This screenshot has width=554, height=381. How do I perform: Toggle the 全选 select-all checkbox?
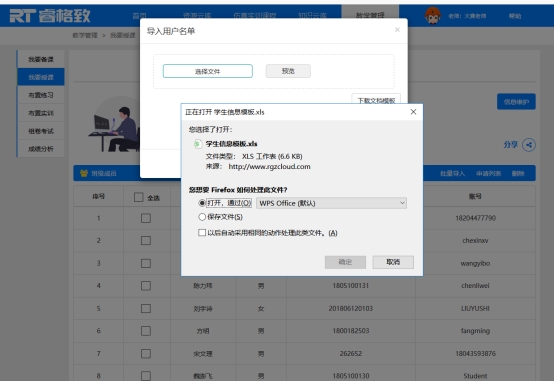pyautogui.click(x=138, y=197)
